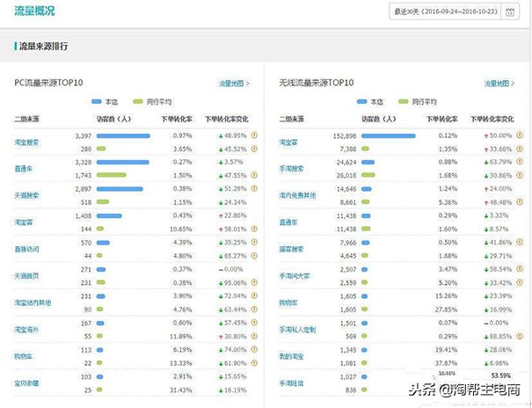
Task: Click info icon beside 45.52% change
Action: tap(254, 149)
